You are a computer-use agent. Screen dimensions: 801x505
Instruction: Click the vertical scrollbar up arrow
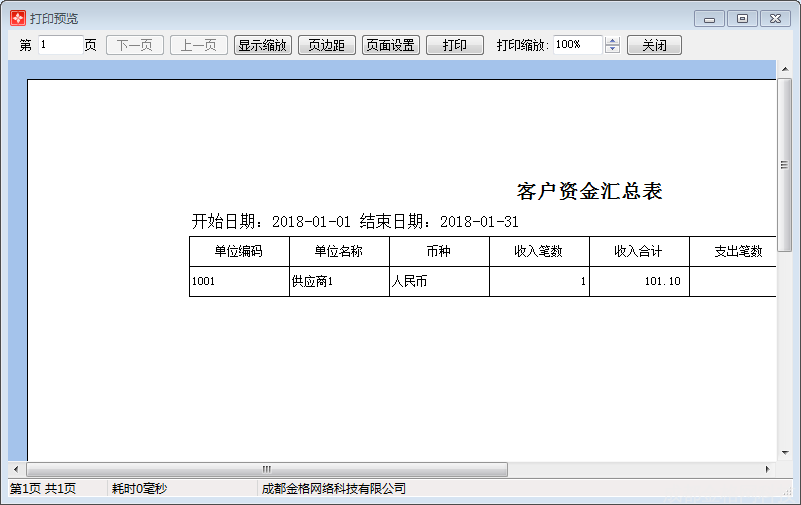pos(785,69)
